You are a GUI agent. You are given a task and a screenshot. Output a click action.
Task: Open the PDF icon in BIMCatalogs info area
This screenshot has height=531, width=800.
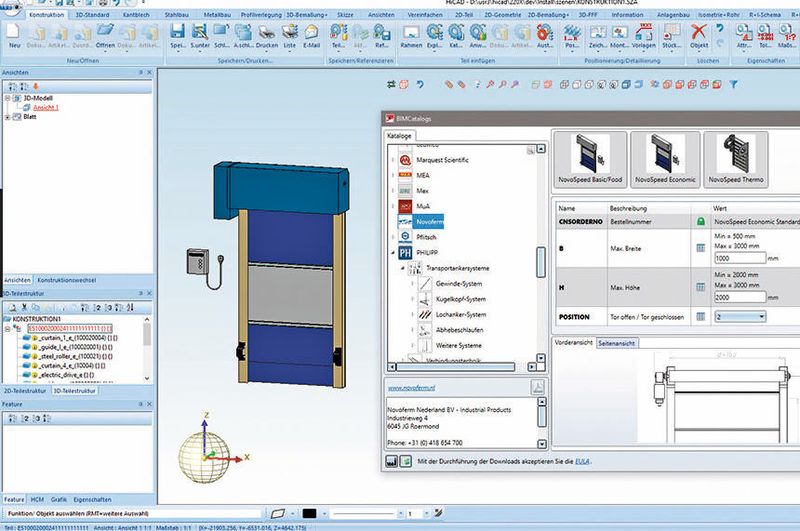pyautogui.click(x=538, y=387)
